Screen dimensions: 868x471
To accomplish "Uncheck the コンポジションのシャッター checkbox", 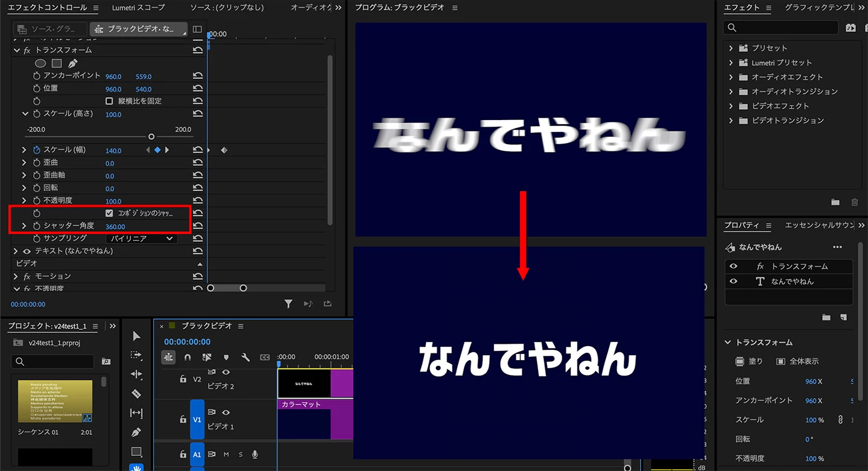I will (x=109, y=213).
